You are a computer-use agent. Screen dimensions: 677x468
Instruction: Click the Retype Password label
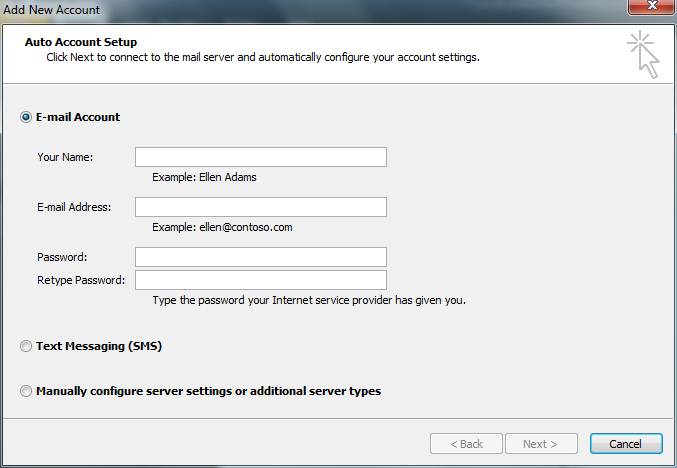point(81,280)
